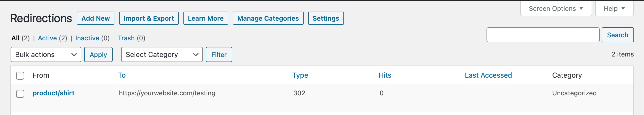This screenshot has height=115, width=644.
Task: Switch to Trash view
Action: [126, 38]
